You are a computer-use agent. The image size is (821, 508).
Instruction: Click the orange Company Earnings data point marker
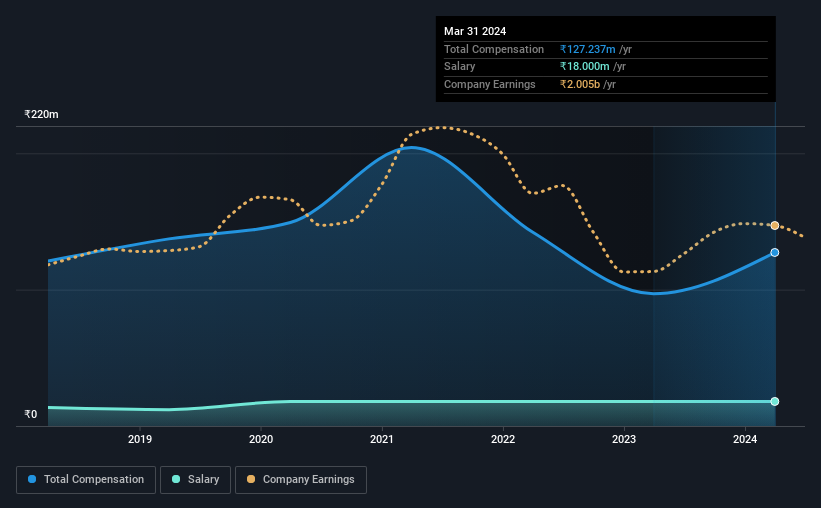[x=774, y=226]
